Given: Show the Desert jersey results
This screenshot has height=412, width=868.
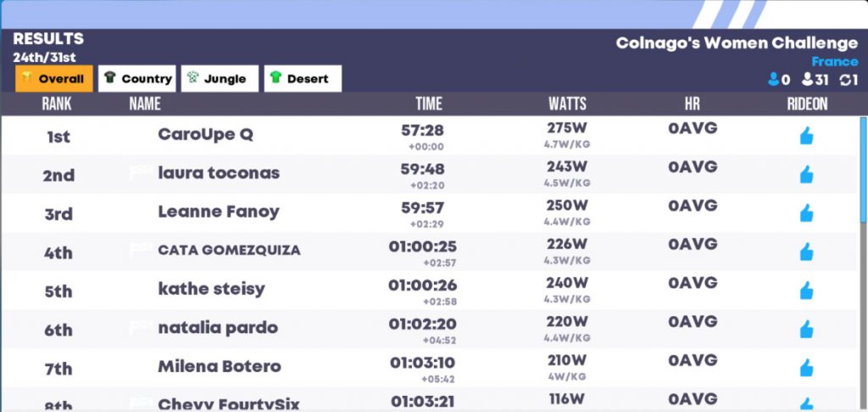Looking at the screenshot, I should pos(303,79).
